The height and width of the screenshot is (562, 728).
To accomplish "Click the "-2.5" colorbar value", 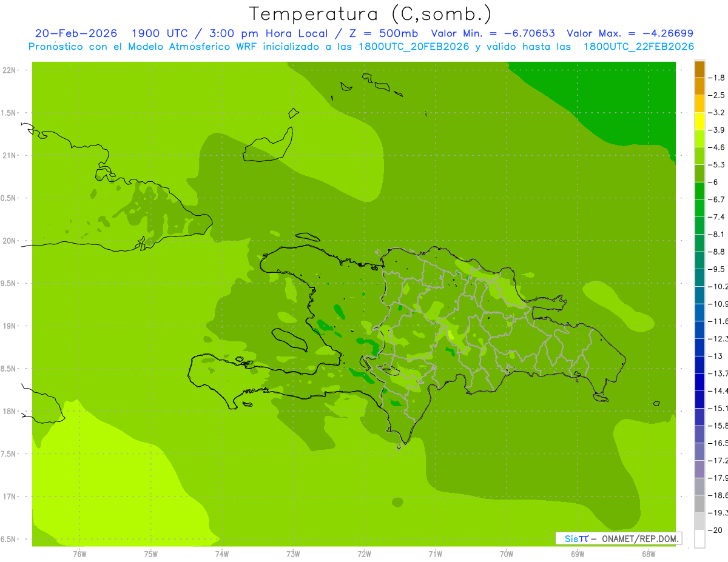I will tap(717, 95).
